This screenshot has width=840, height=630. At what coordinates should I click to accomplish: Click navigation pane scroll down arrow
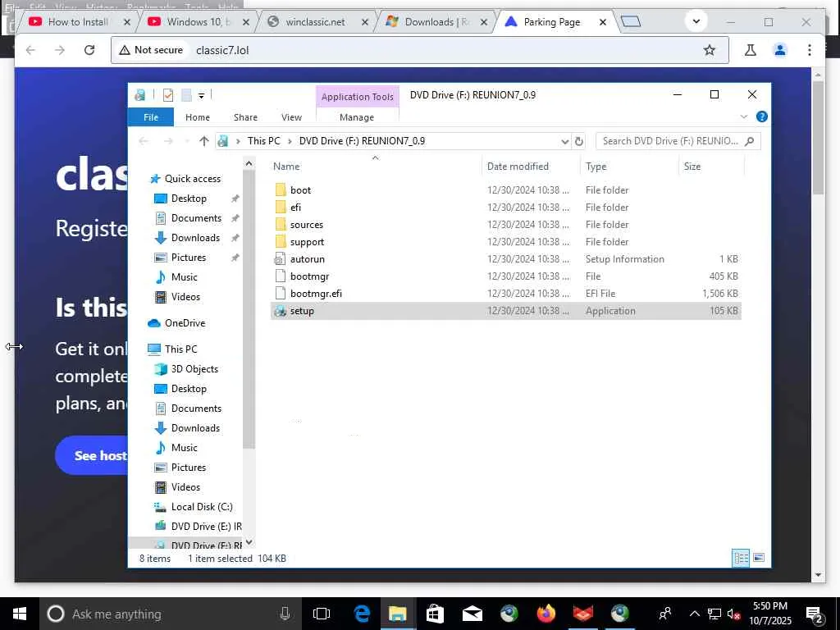pyautogui.click(x=249, y=542)
